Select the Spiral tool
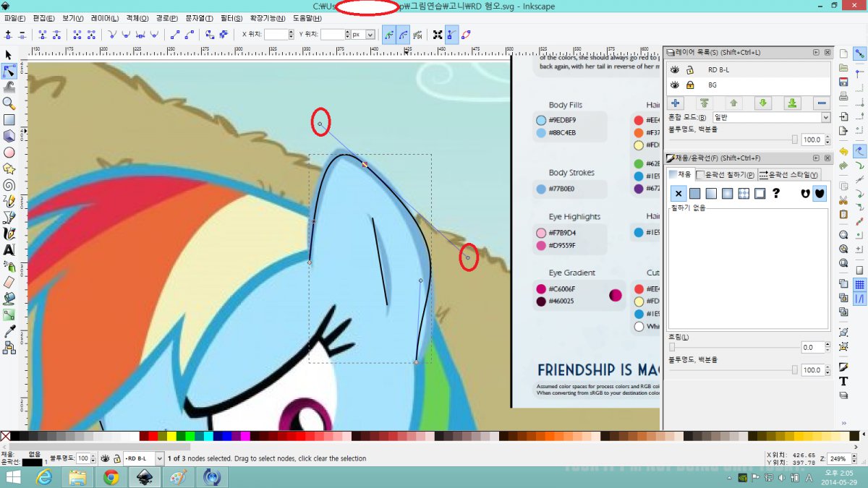 tap(9, 185)
